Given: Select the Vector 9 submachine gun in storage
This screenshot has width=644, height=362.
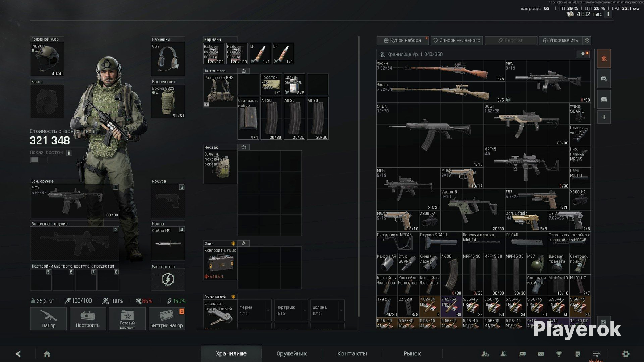Looking at the screenshot, I should point(473,210).
